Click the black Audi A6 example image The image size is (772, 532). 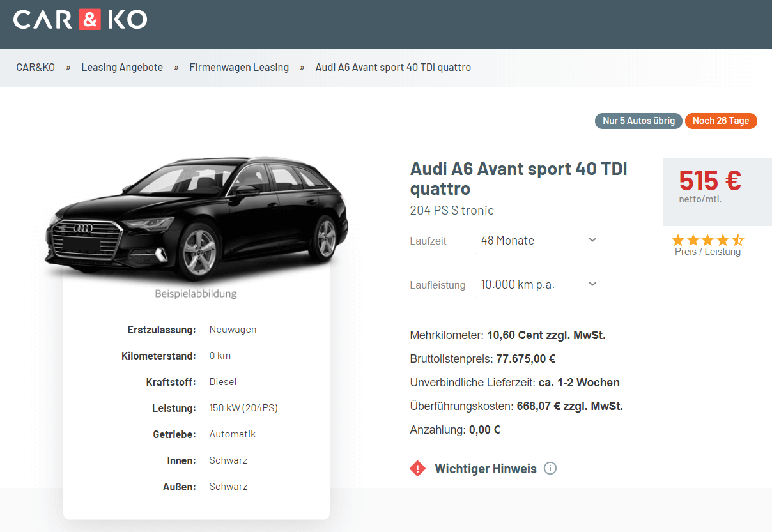click(x=196, y=218)
